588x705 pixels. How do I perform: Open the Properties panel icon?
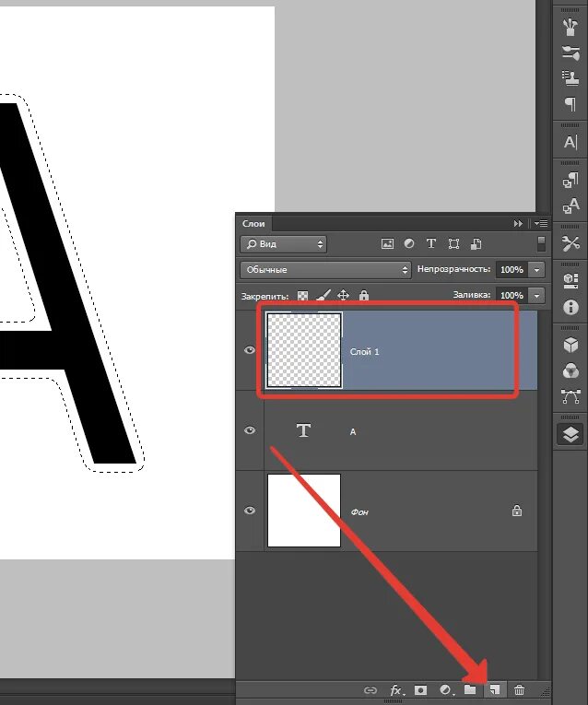(570, 281)
